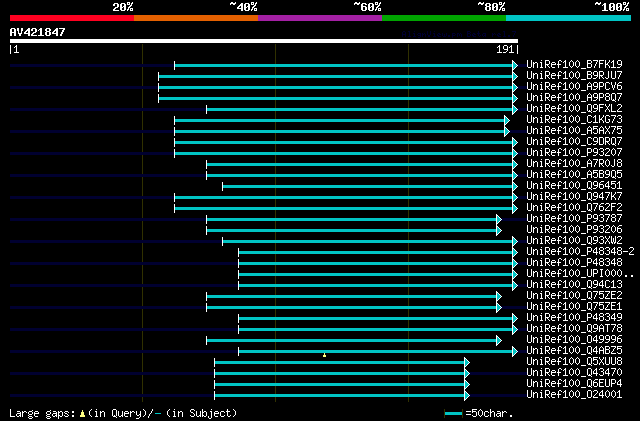640x421 pixels.
Task: Select the UniRef100_Q762F2 label
Action: point(574,207)
